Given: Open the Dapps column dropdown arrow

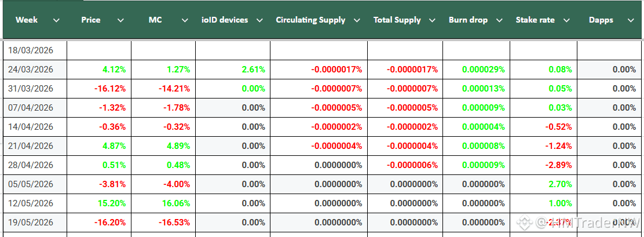Looking at the screenshot, I should pyautogui.click(x=631, y=20).
